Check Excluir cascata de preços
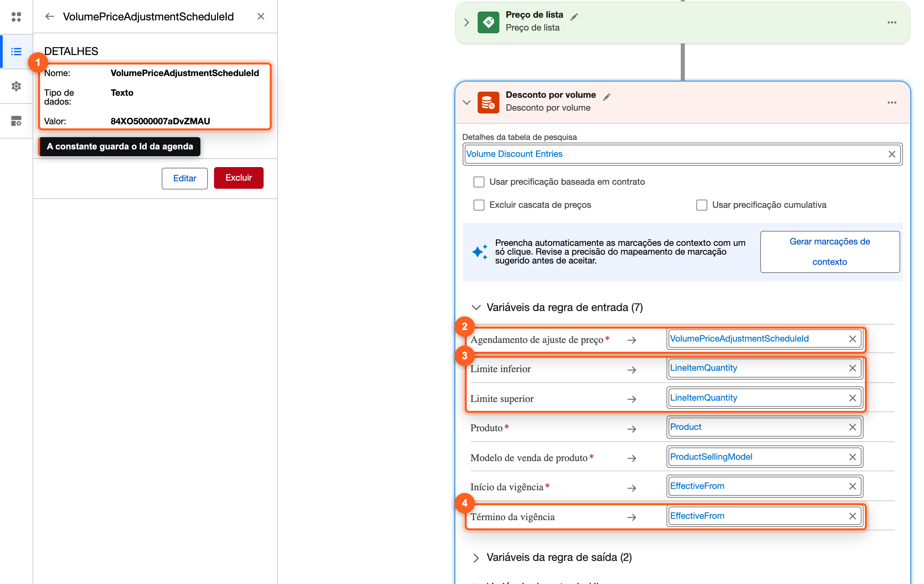This screenshot has height=584, width=924. [479, 205]
